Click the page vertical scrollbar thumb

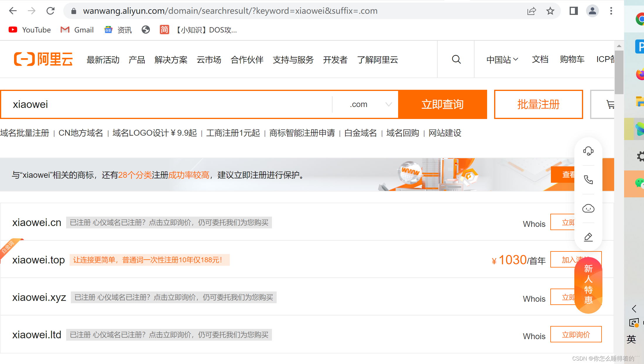click(x=619, y=72)
